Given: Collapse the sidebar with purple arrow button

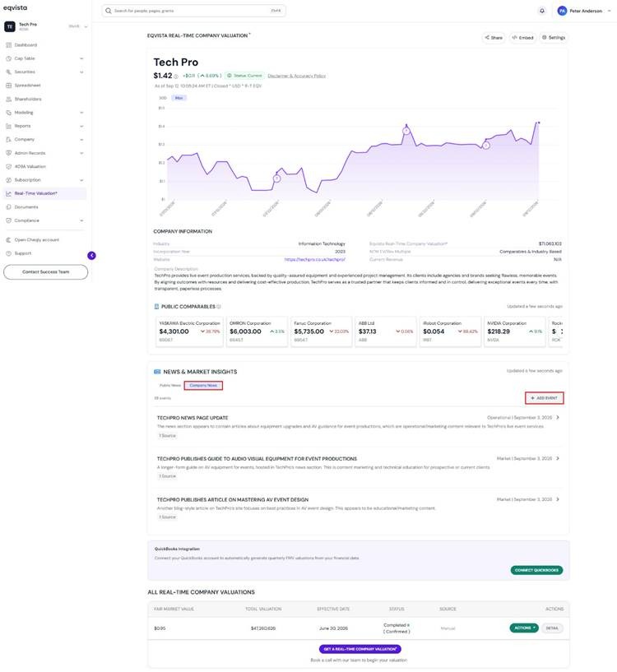Looking at the screenshot, I should [x=91, y=256].
